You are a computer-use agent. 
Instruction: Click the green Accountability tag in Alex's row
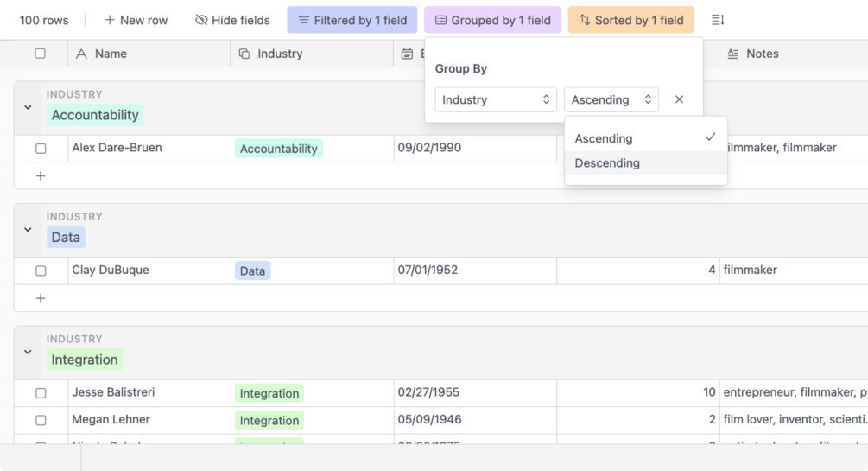[279, 149]
